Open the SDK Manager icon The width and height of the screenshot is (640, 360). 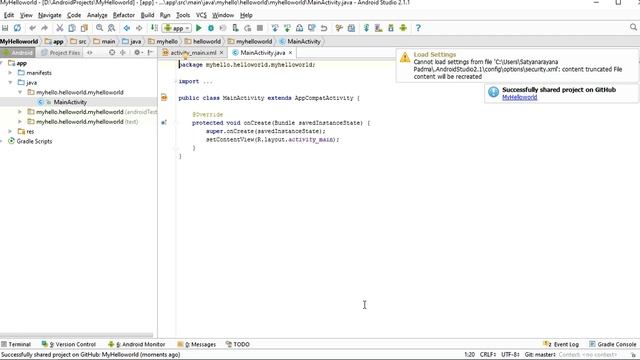pyautogui.click(x=391, y=28)
